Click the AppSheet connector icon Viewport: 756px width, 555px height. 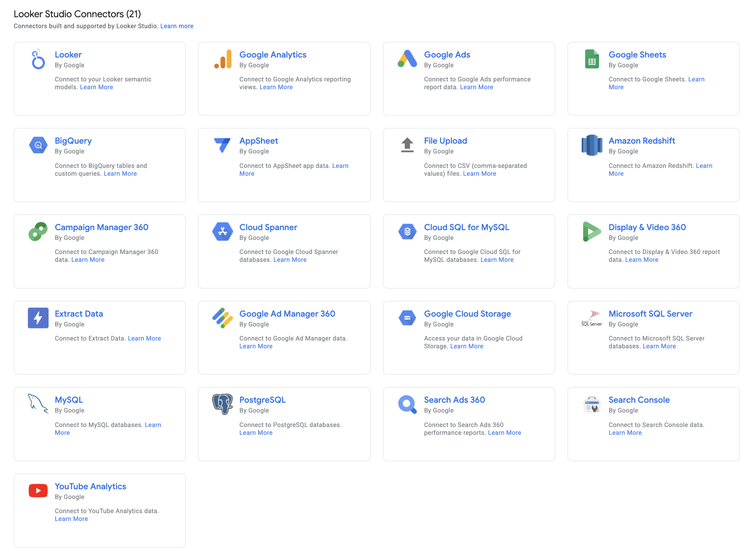tap(222, 145)
